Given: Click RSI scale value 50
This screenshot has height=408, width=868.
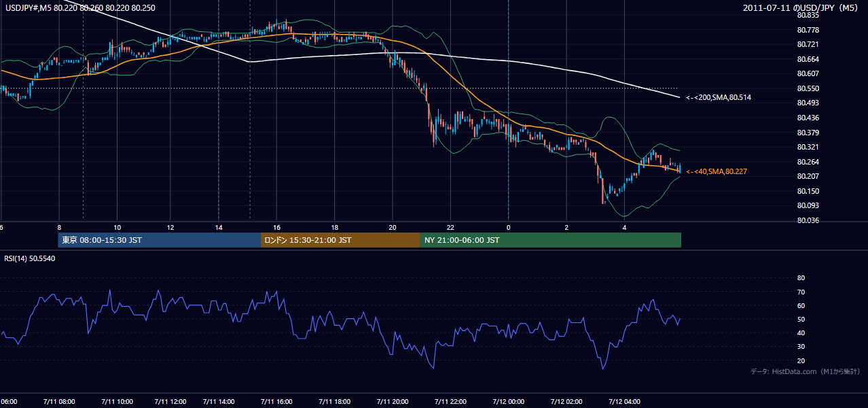Looking at the screenshot, I should pos(801,319).
